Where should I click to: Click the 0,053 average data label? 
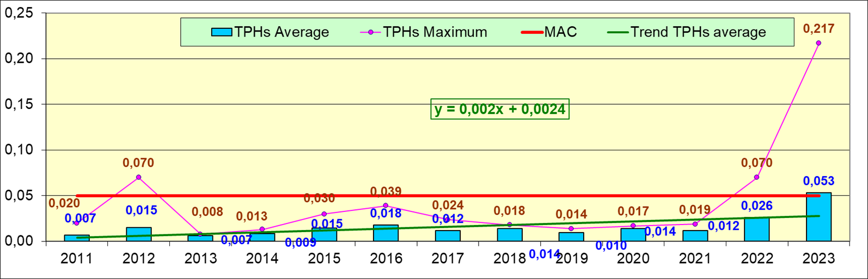point(818,181)
